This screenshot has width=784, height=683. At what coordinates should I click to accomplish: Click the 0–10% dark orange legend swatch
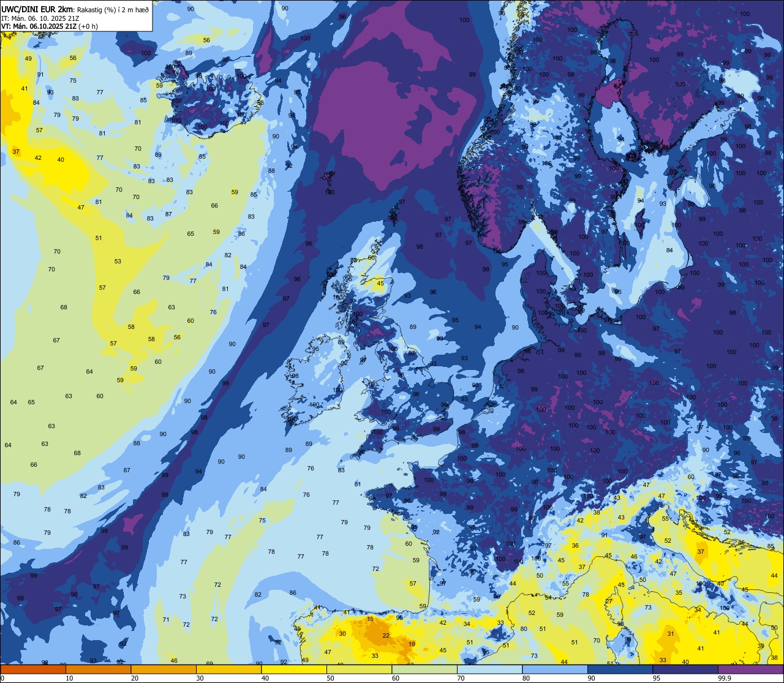coord(32,669)
